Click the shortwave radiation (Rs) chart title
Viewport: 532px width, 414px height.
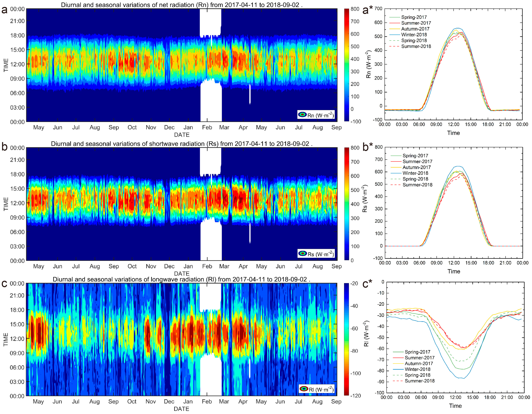[181, 144]
